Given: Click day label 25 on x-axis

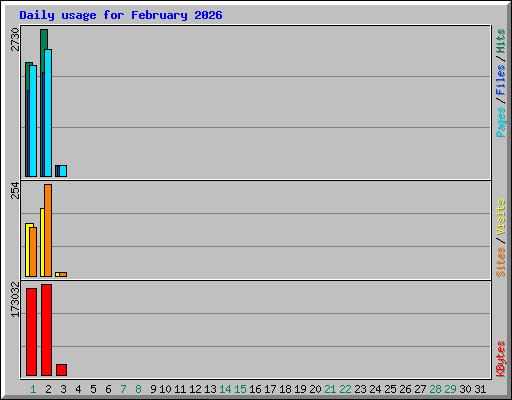Looking at the screenshot, I should coord(390,389).
